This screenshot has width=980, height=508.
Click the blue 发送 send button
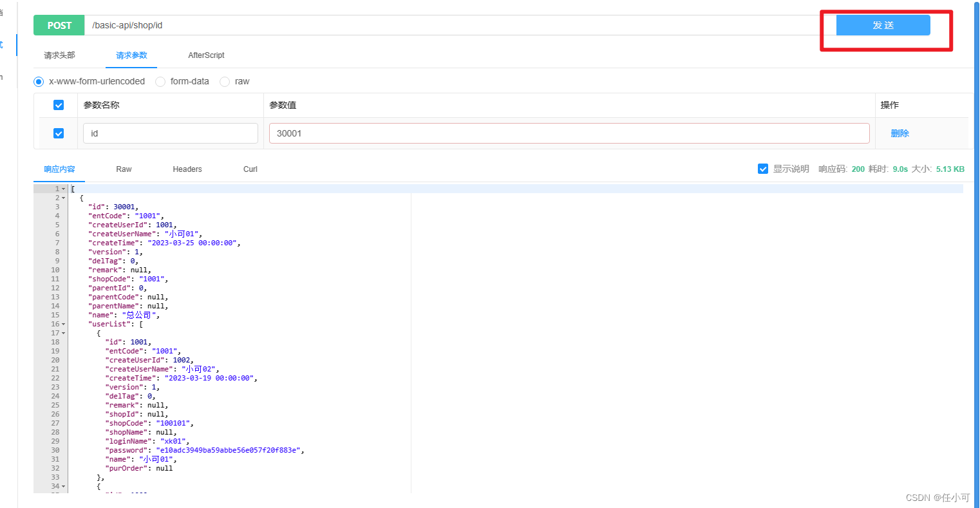click(883, 25)
